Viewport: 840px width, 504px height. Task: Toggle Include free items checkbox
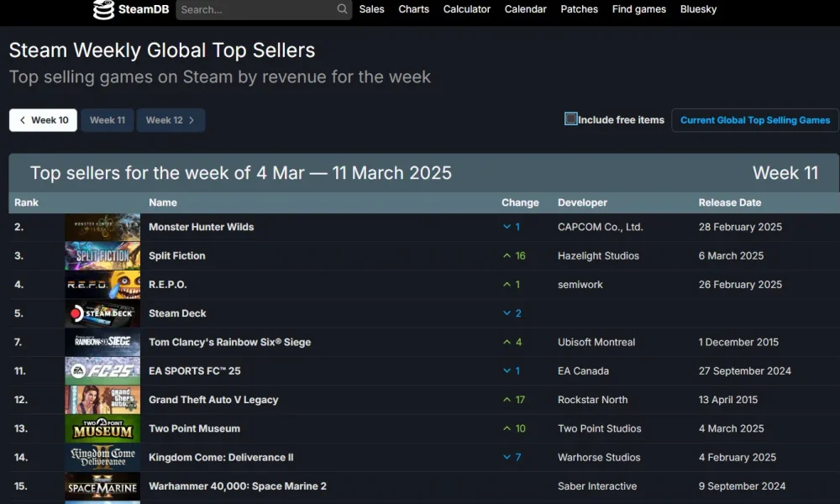click(570, 119)
